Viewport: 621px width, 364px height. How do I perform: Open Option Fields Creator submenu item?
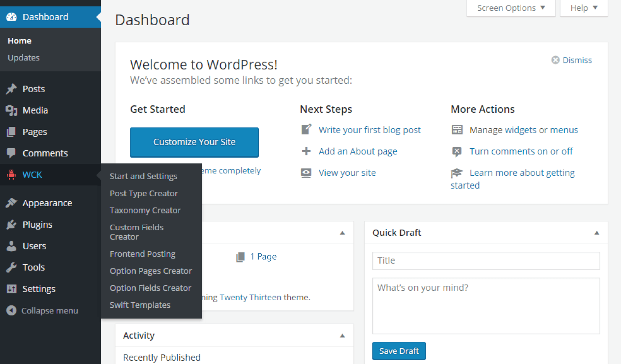tap(151, 288)
